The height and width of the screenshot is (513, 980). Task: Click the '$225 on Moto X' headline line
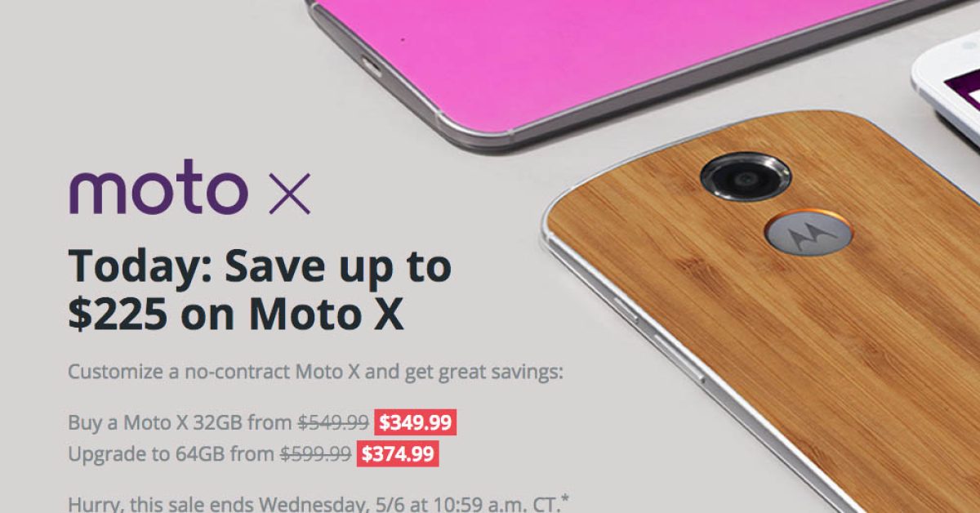pyautogui.click(x=235, y=315)
